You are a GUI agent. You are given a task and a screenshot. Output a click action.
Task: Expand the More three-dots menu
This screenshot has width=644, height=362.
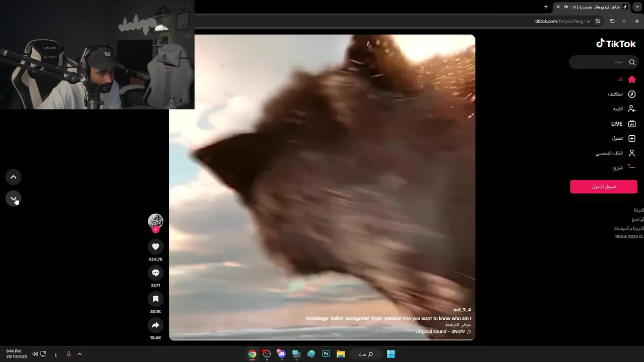(x=632, y=167)
